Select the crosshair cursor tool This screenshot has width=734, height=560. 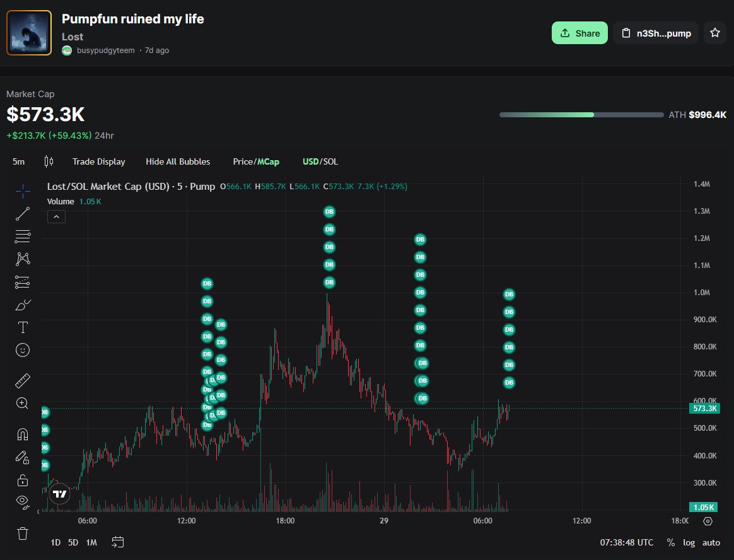[x=23, y=191]
